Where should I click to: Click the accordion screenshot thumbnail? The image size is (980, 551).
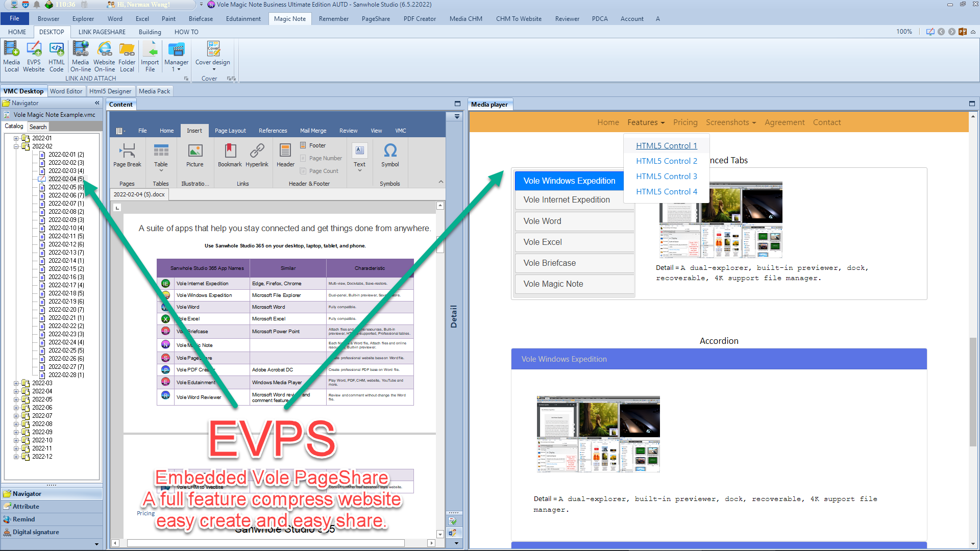tap(598, 434)
